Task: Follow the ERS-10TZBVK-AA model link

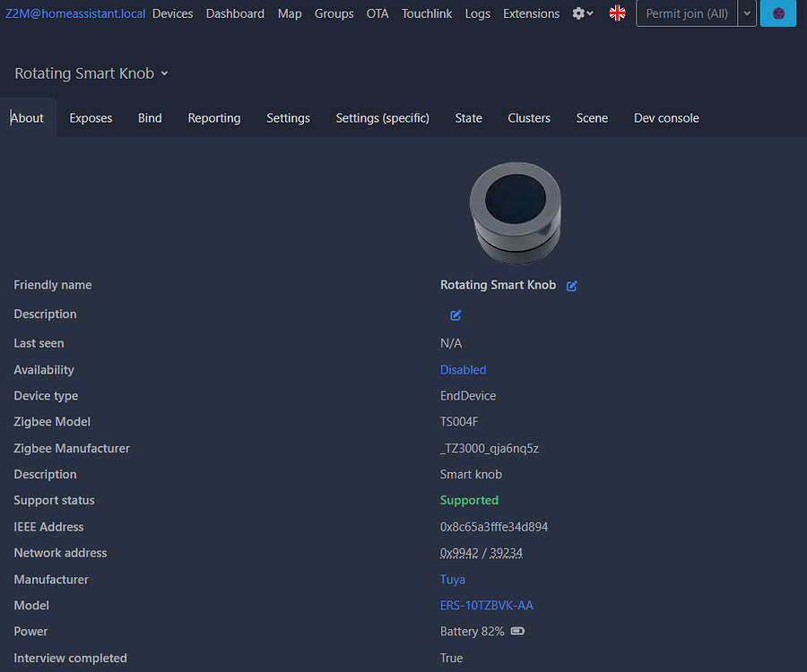Action: coord(487,605)
